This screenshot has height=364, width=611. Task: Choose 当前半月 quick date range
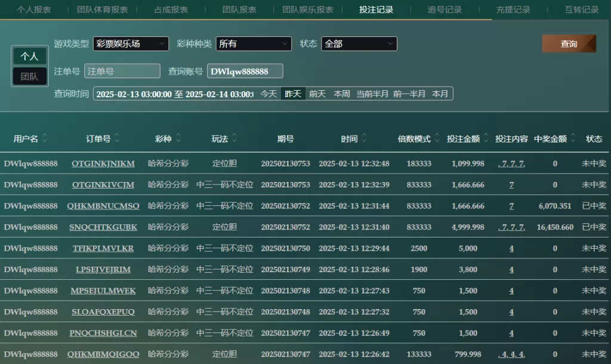[x=372, y=94]
